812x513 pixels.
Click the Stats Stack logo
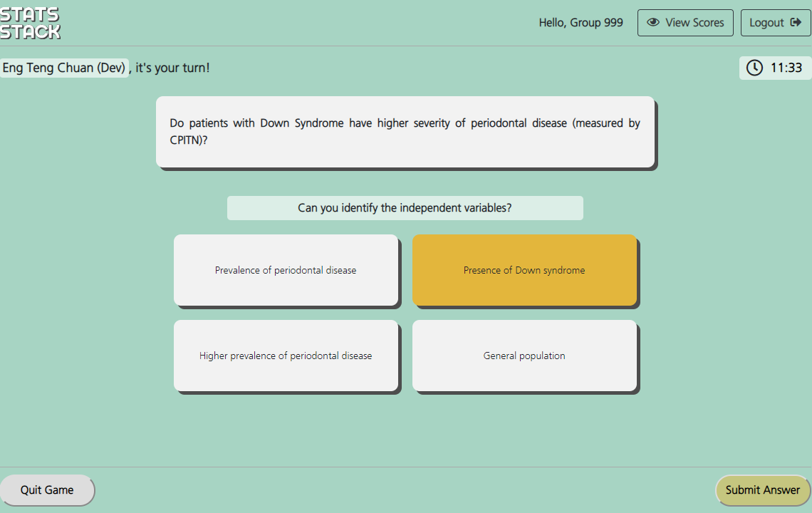tap(30, 23)
